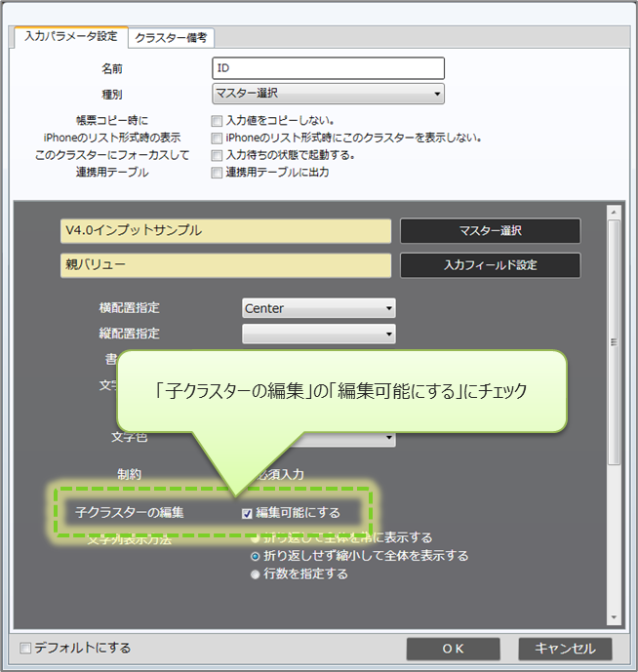
Task: Select 折り返しせず縮小して全体を表示する radio
Action: (x=256, y=556)
